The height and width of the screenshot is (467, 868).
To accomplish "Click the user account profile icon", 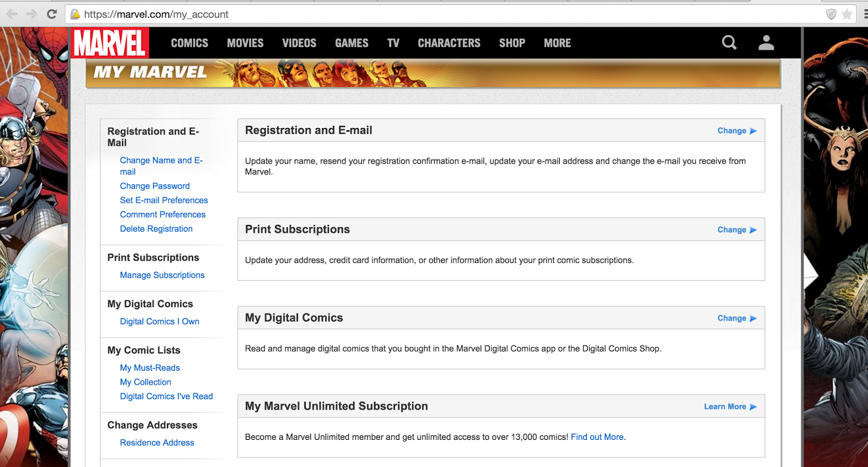I will pos(766,42).
